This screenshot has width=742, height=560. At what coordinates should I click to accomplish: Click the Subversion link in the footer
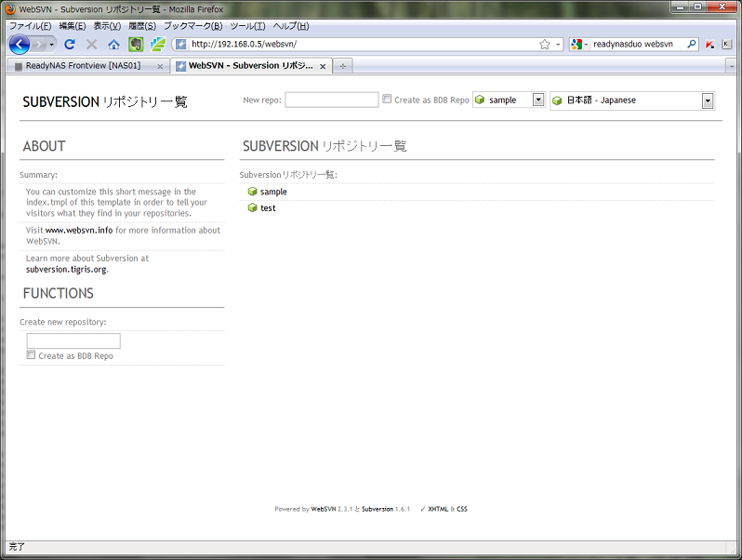378,509
